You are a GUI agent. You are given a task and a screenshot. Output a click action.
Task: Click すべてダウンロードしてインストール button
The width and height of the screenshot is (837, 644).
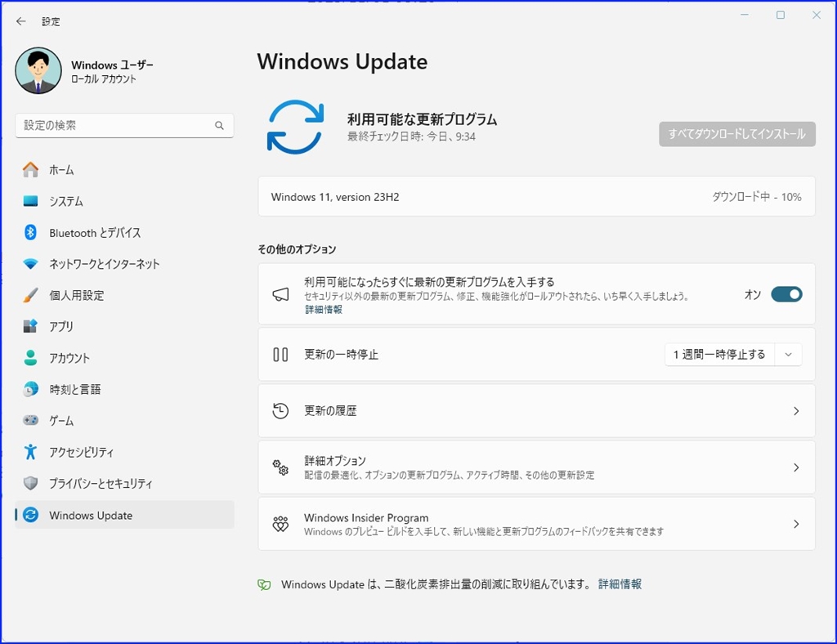pos(737,134)
